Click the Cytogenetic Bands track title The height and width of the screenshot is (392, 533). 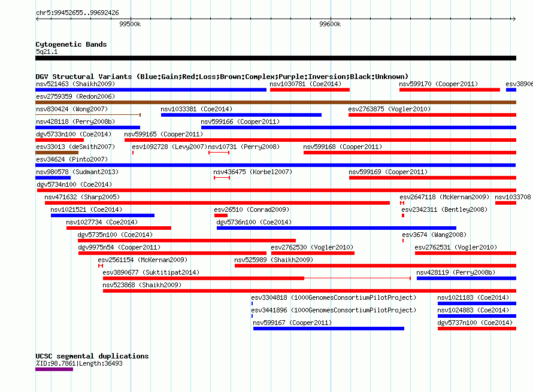click(x=71, y=44)
